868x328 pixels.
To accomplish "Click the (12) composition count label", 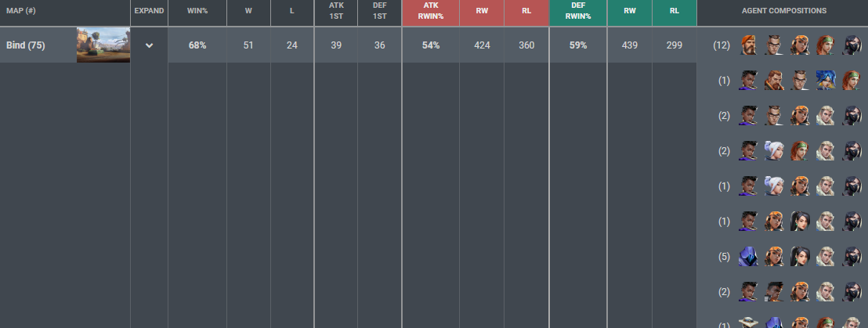I will [x=722, y=45].
